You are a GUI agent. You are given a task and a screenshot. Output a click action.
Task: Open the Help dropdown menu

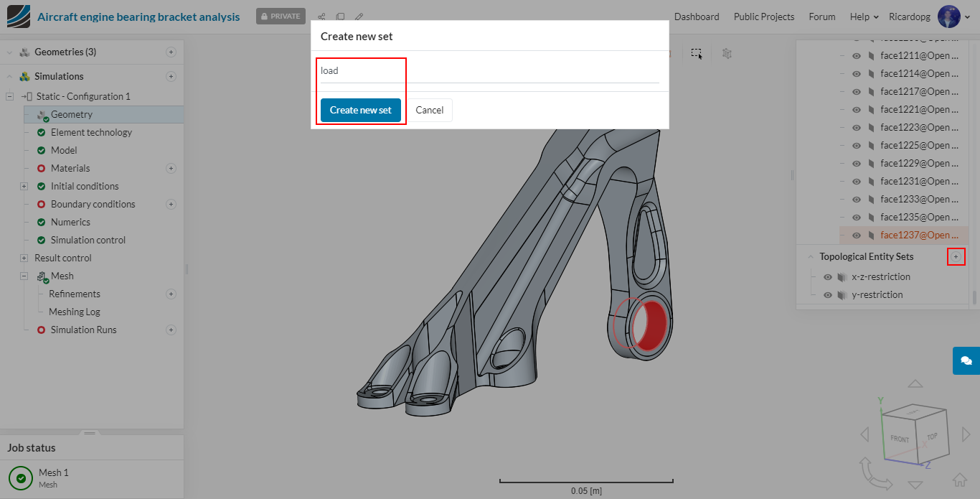864,17
